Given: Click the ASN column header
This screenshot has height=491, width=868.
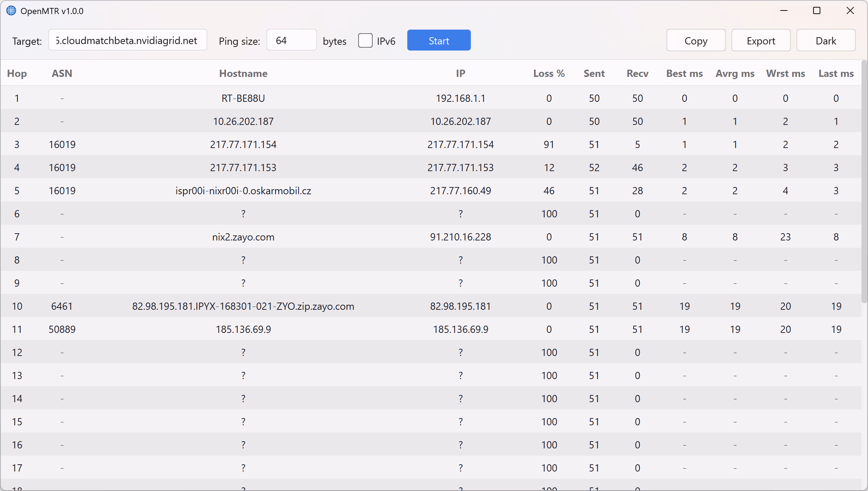Looking at the screenshot, I should [62, 73].
